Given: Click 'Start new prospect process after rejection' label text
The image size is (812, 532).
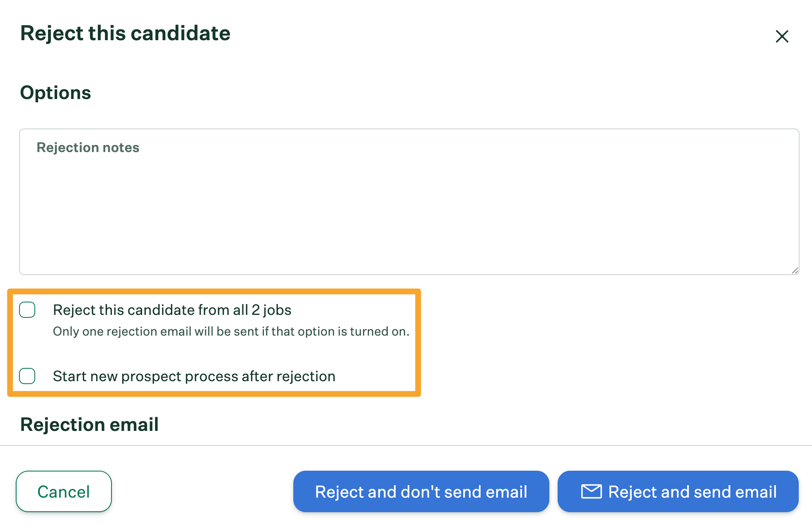Looking at the screenshot, I should click(194, 376).
